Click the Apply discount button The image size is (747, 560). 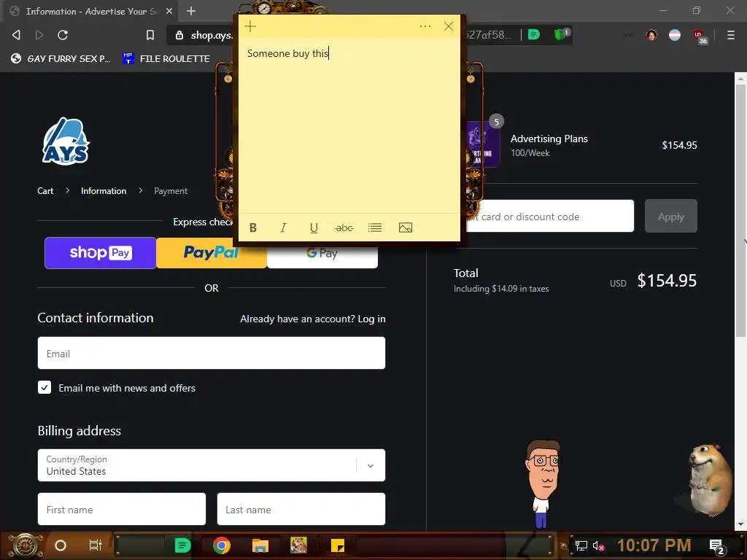[671, 216]
